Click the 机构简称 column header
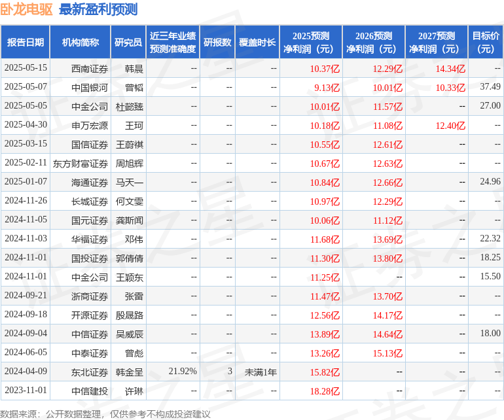The width and height of the screenshot is (504, 420). coord(81,42)
